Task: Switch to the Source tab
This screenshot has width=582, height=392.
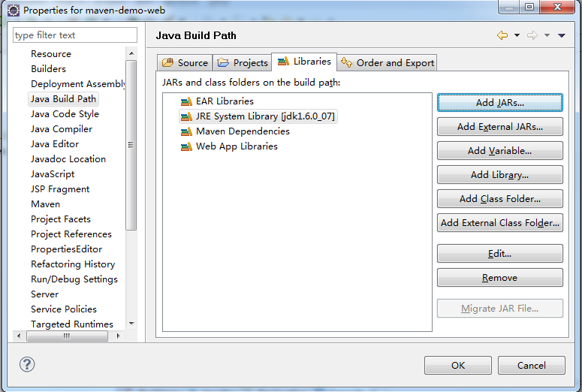Action: pos(185,63)
